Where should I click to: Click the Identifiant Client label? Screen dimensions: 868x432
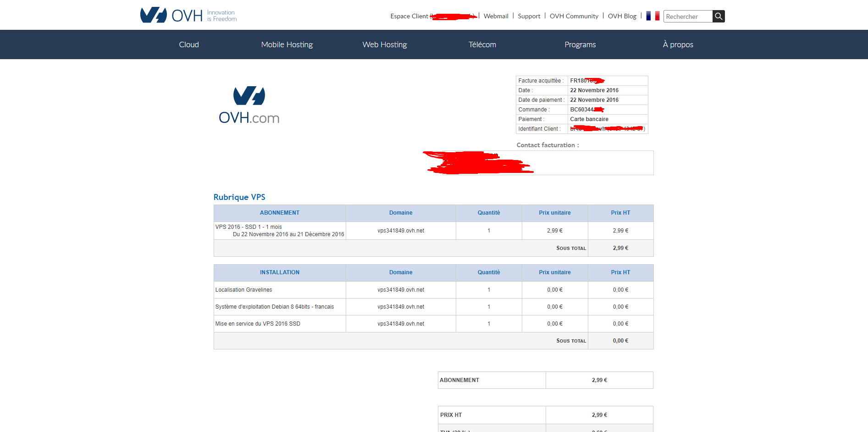coord(539,129)
